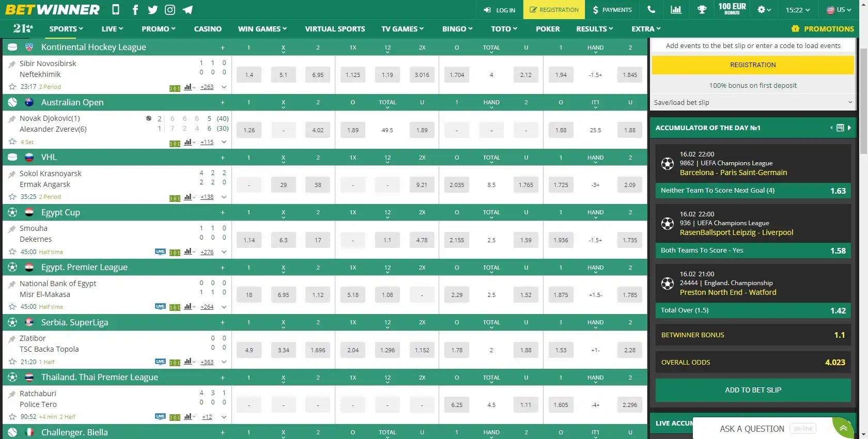
Task: Open live video for Smouha match
Action: coord(160,252)
